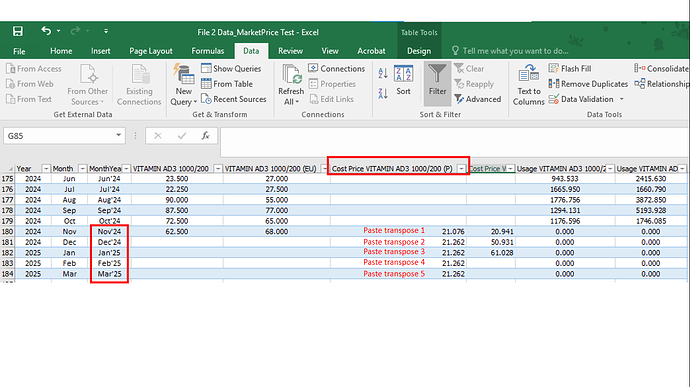Expand the Name Box dropdown arrow
690x387 pixels.
(118, 135)
